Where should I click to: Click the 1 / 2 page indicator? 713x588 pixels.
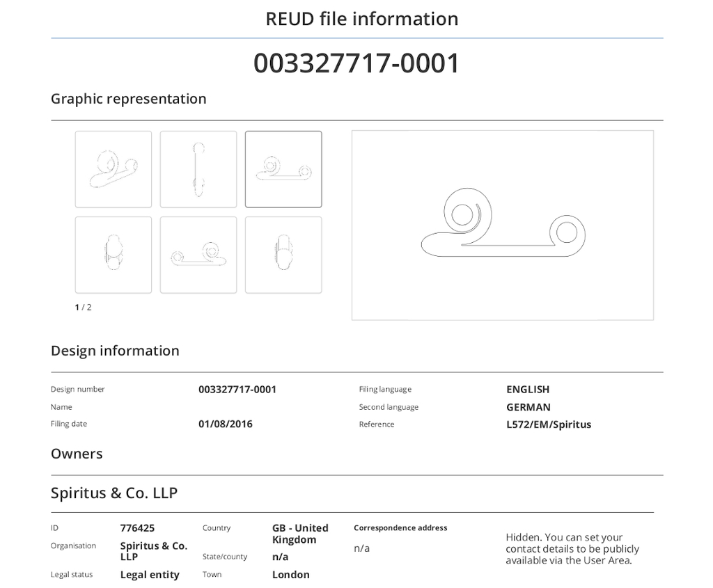click(83, 307)
